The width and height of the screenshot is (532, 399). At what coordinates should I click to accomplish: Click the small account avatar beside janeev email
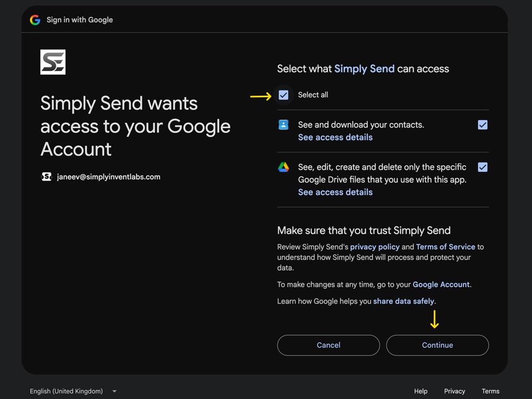coord(47,177)
